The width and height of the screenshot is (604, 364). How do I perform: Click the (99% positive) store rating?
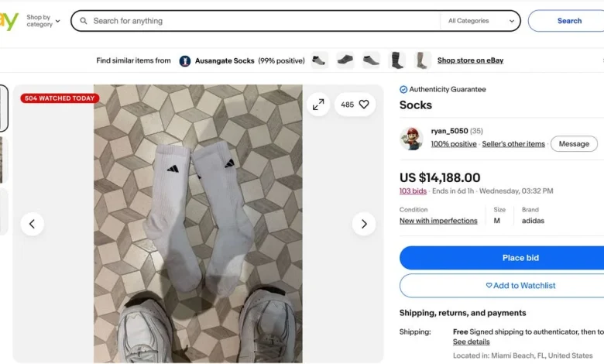coord(281,61)
